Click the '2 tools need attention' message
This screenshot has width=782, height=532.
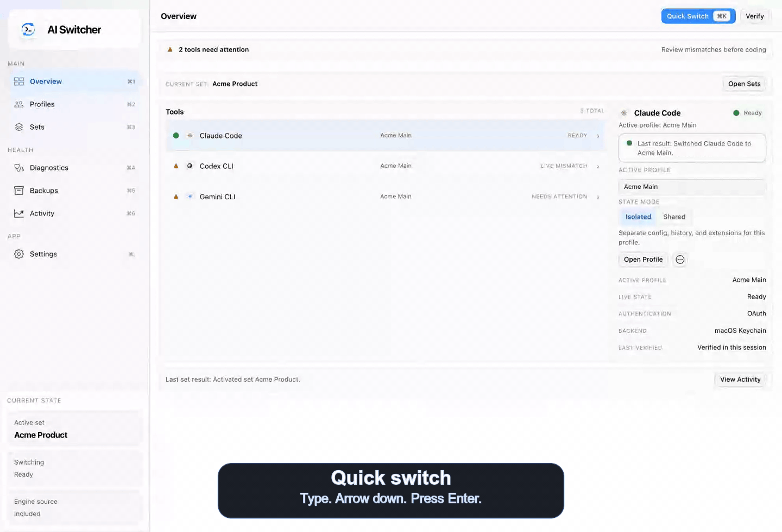[213, 49]
